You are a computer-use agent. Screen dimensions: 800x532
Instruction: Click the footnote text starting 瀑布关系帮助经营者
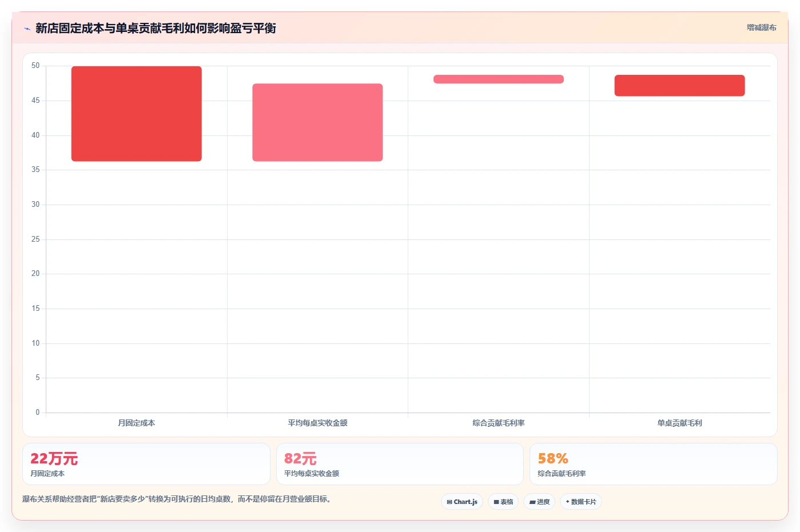tap(176, 499)
